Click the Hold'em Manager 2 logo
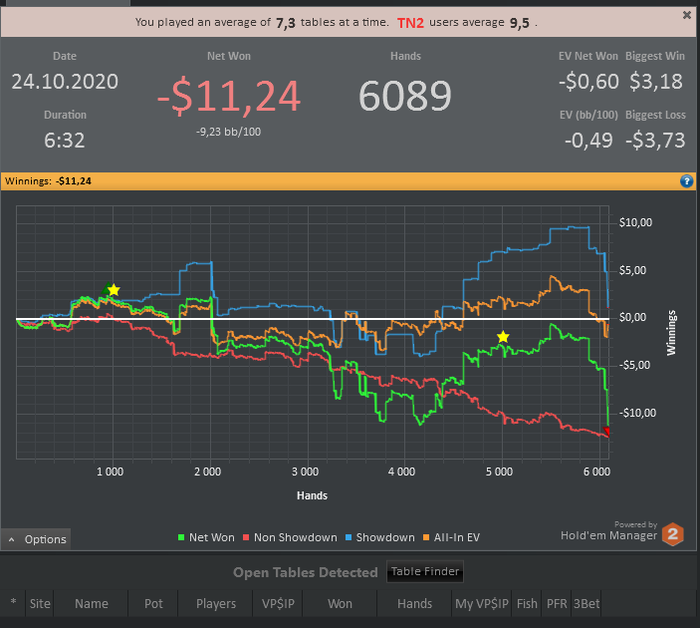Image resolution: width=700 pixels, height=628 pixels. click(x=673, y=534)
